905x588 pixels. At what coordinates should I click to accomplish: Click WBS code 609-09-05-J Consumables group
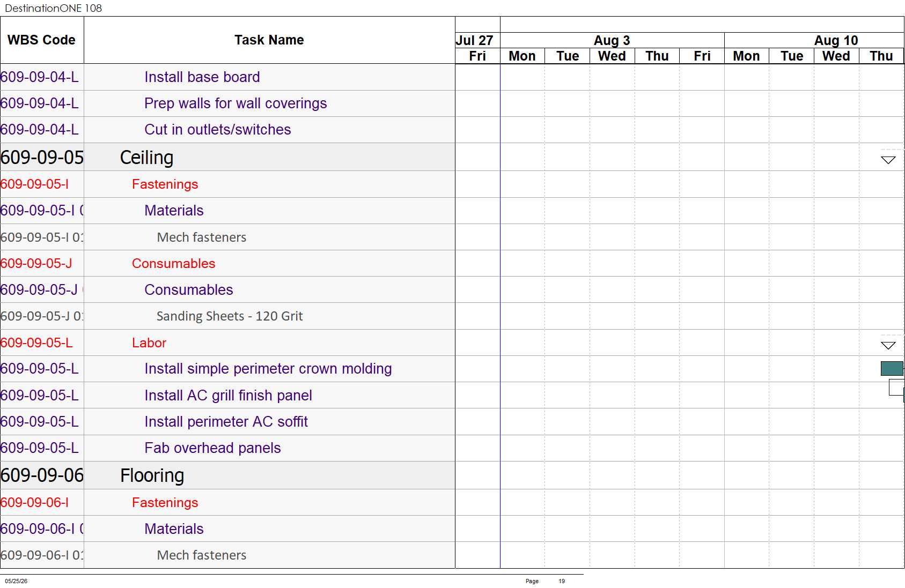pos(36,263)
